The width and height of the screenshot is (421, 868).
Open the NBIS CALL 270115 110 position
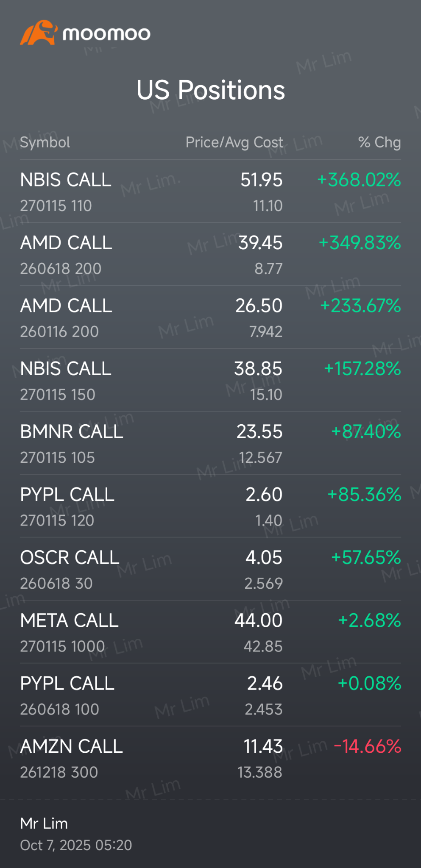click(66, 192)
